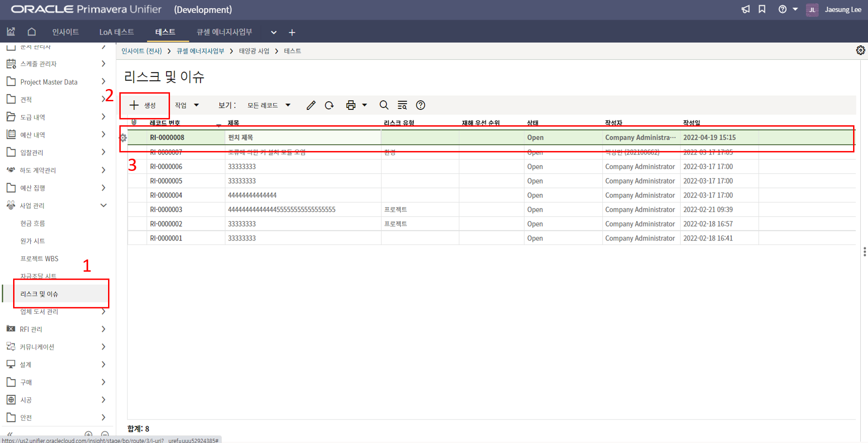Image resolution: width=868 pixels, height=443 pixels.
Task: Click the refresh icon in toolbar
Action: [x=329, y=105]
